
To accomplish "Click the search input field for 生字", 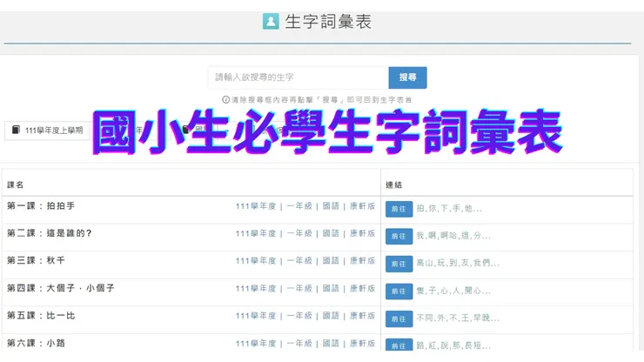I will 299,77.
